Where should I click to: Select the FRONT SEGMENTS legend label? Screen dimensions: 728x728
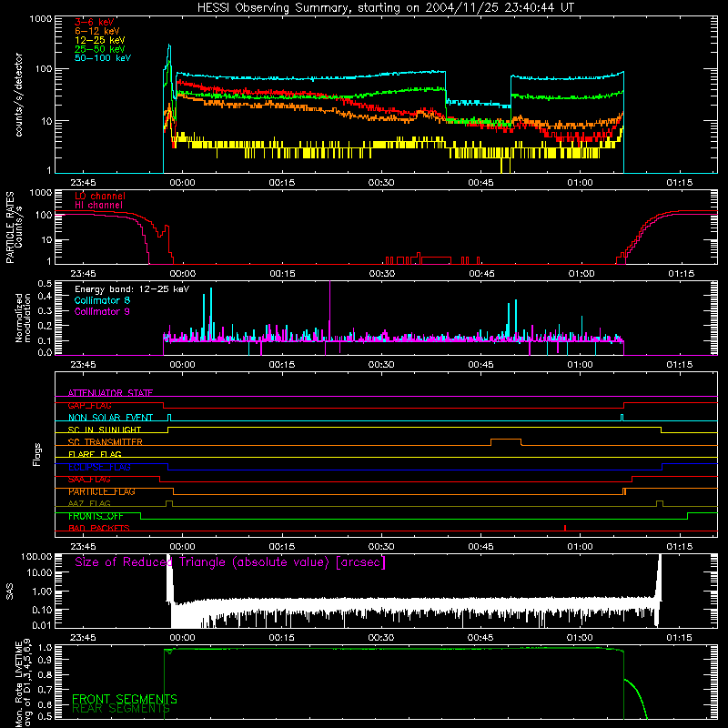click(x=125, y=699)
